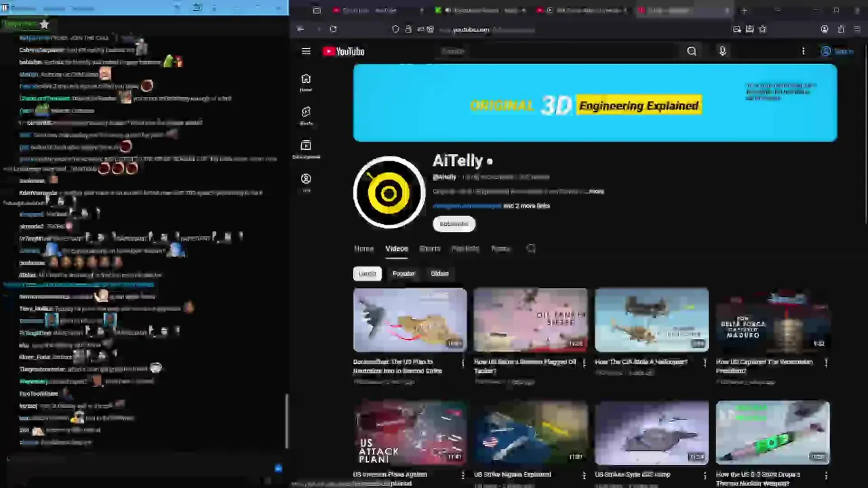Open a new browser tab with plus
868x488 pixels.
pos(744,11)
